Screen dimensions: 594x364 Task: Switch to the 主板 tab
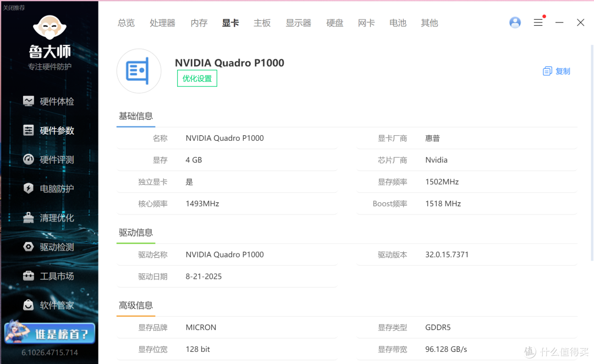tap(262, 23)
